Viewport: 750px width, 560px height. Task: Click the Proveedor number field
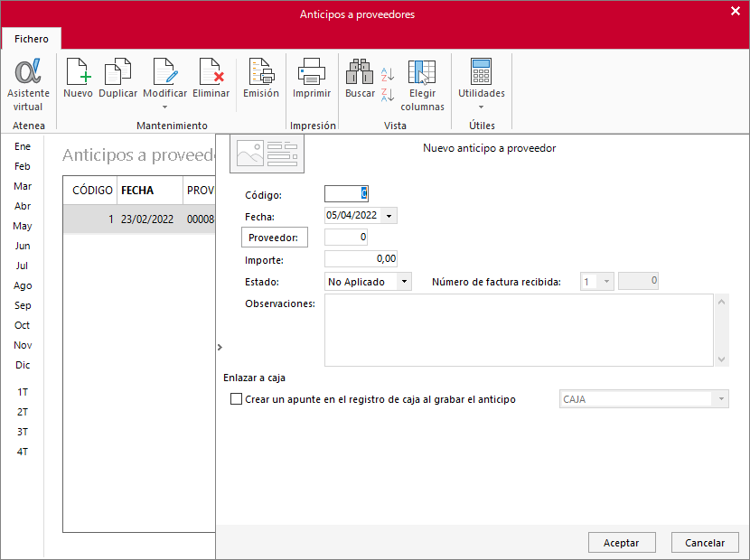(x=346, y=238)
